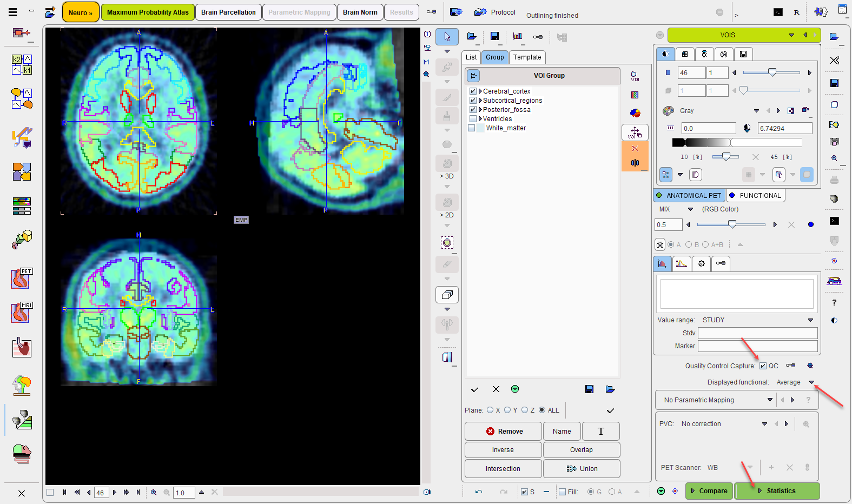Expand the Cerebral_cortex tree node
This screenshot has height=504, width=852.
tap(480, 91)
